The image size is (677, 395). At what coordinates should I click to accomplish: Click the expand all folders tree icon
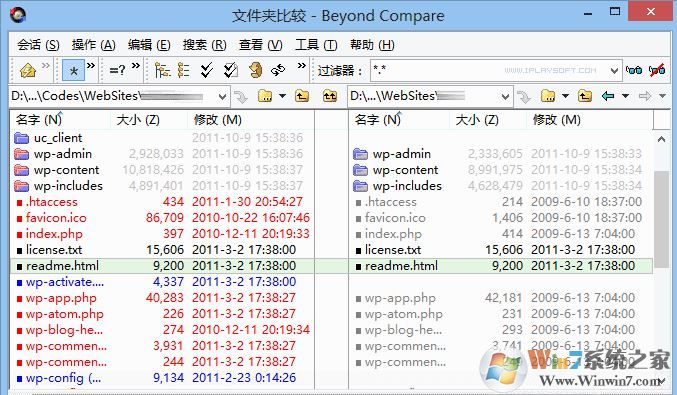[162, 70]
